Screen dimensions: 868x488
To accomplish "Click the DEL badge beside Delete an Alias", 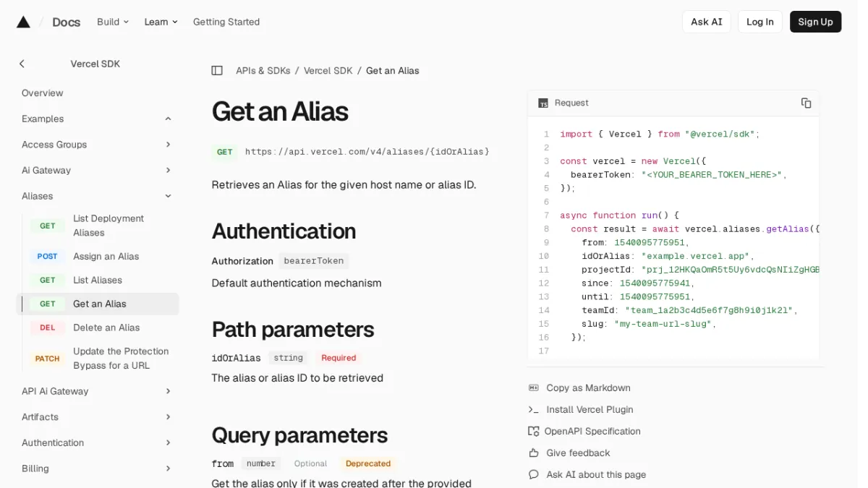I will pos(48,328).
